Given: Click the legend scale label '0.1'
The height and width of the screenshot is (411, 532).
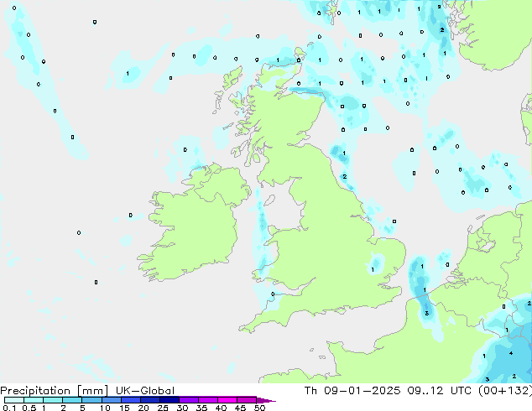Looking at the screenshot, I should tap(9, 408).
